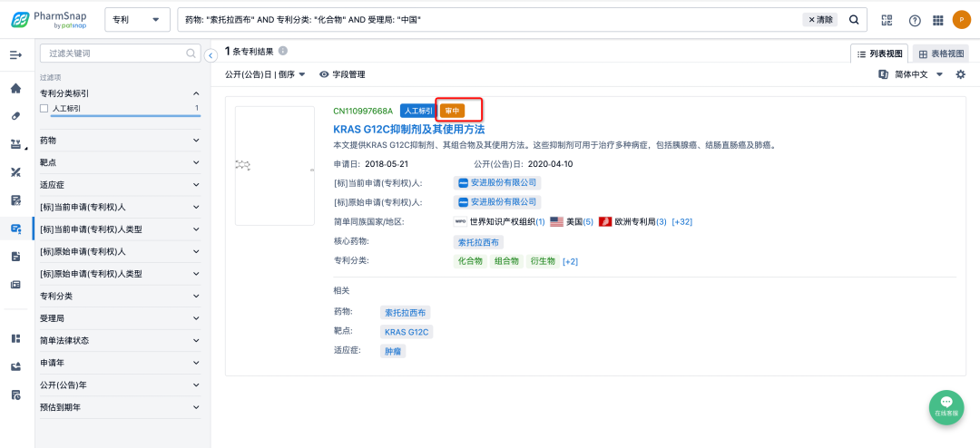Click the 组合物 patent classification tag
Image resolution: width=980 pixels, height=448 pixels.
506,261
